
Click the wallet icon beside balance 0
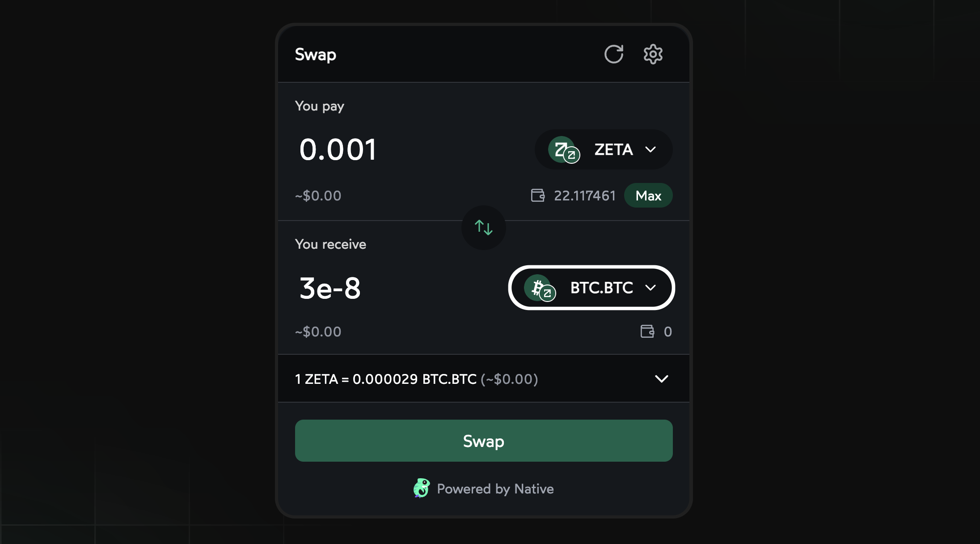tap(647, 331)
